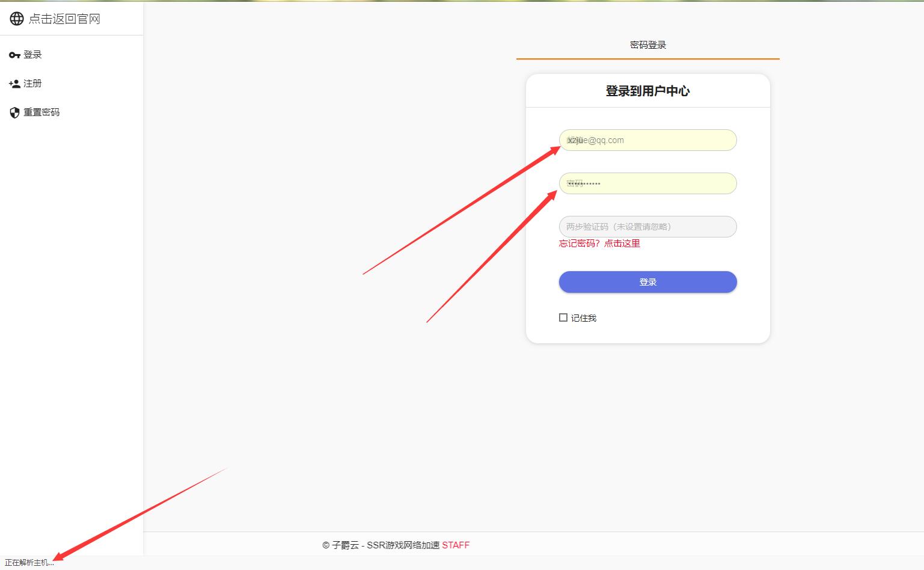Click the 正在解析主机 status text

(x=29, y=563)
